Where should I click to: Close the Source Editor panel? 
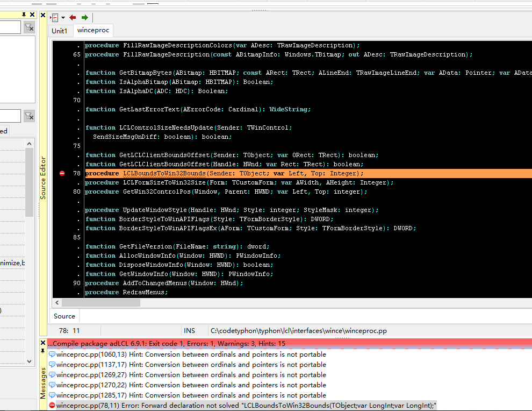(43, 15)
